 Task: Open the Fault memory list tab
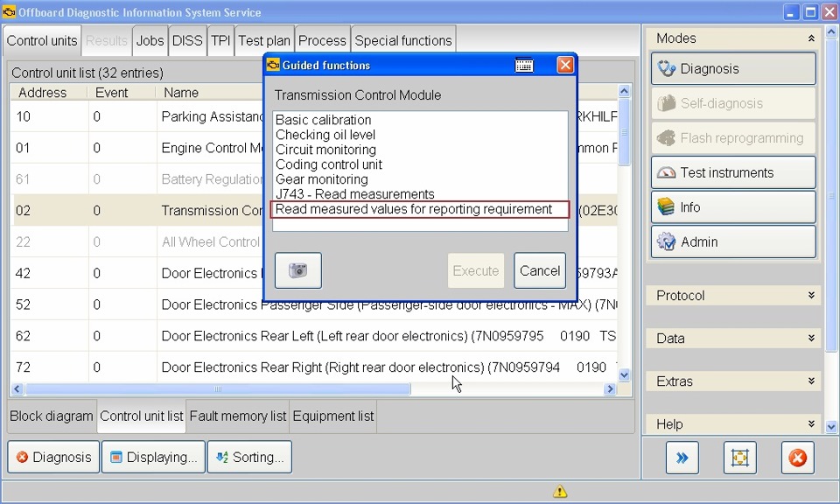point(238,416)
